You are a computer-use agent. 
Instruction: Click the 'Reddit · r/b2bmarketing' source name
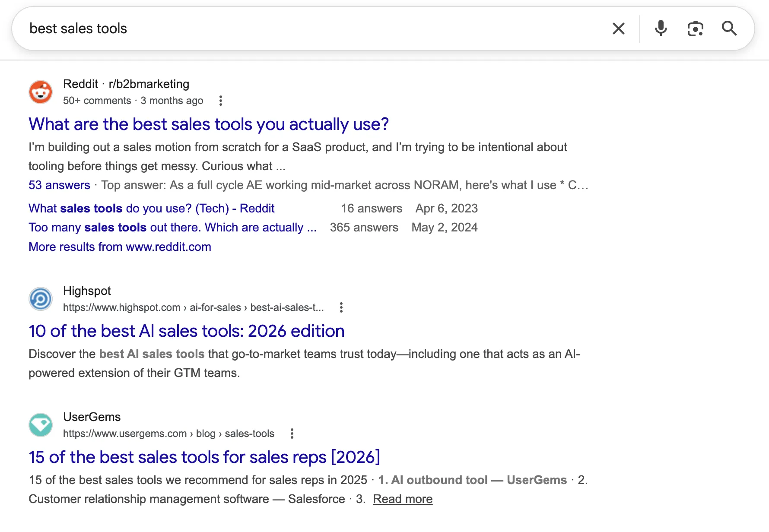point(126,84)
